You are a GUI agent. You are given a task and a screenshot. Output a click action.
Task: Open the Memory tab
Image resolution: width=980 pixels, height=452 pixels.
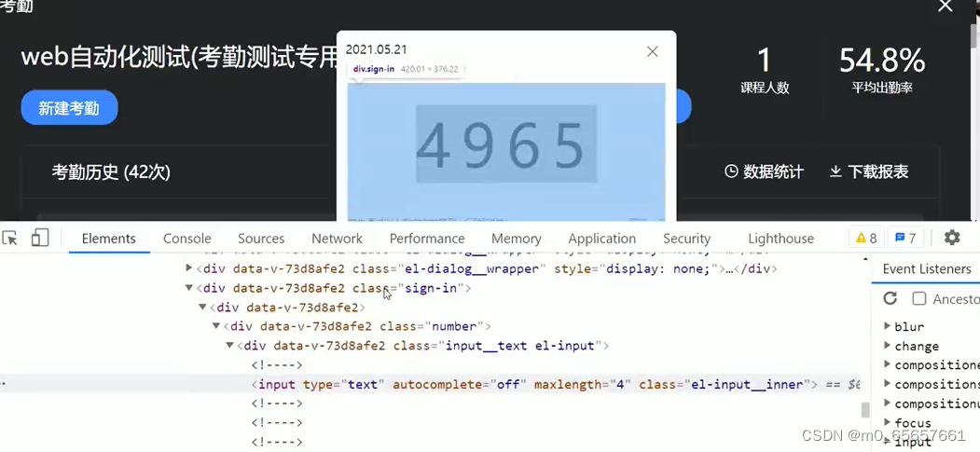click(x=517, y=239)
